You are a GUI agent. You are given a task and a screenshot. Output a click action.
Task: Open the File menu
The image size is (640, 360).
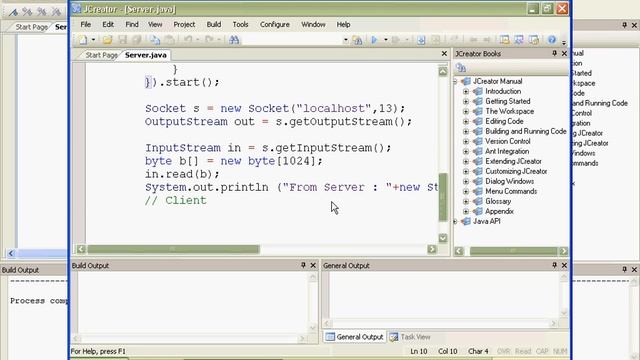(85, 24)
